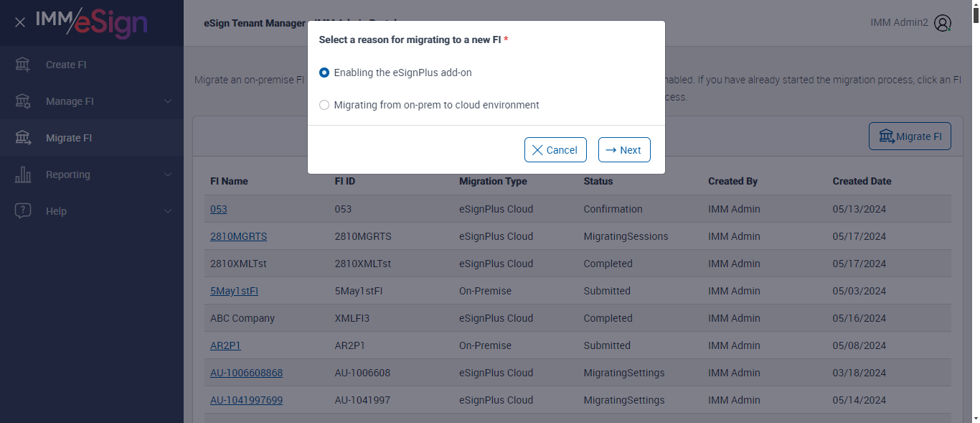Viewport: 980px width, 423px height.
Task: Expand the Help submenu chevron
Action: [x=168, y=211]
